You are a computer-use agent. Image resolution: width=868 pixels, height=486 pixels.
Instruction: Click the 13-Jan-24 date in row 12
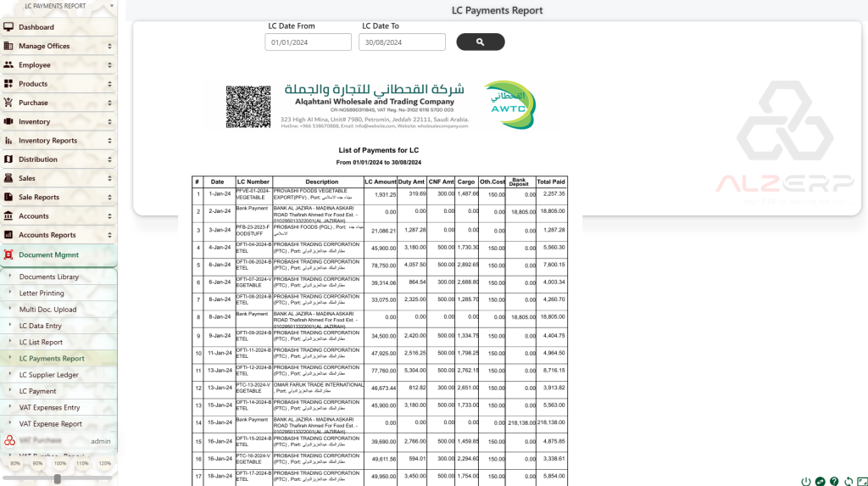220,388
